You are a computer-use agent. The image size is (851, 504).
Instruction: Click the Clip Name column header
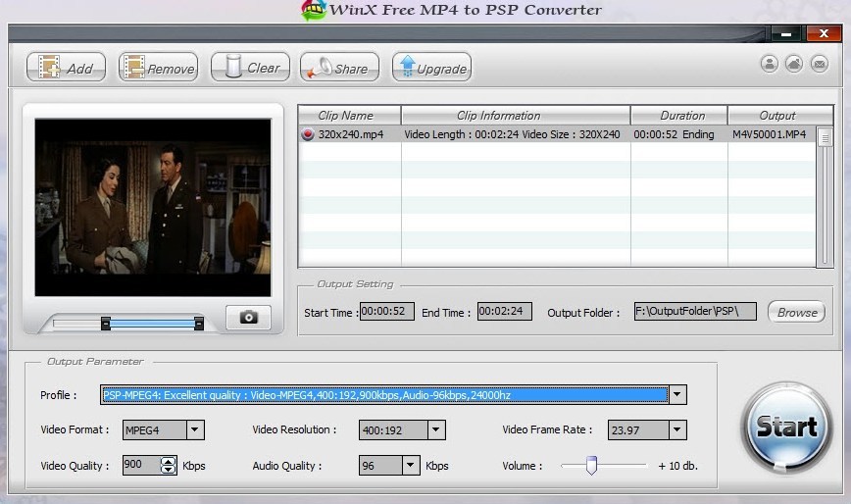coord(349,116)
